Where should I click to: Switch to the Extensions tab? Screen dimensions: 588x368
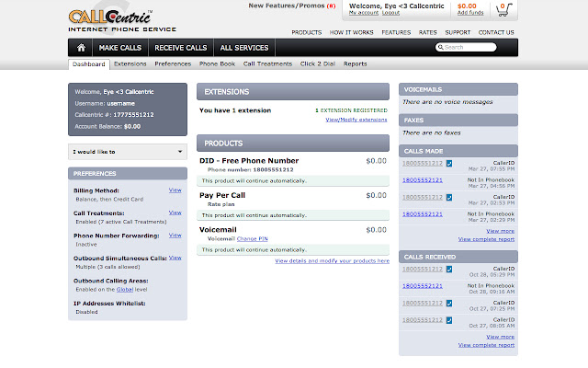coord(130,63)
